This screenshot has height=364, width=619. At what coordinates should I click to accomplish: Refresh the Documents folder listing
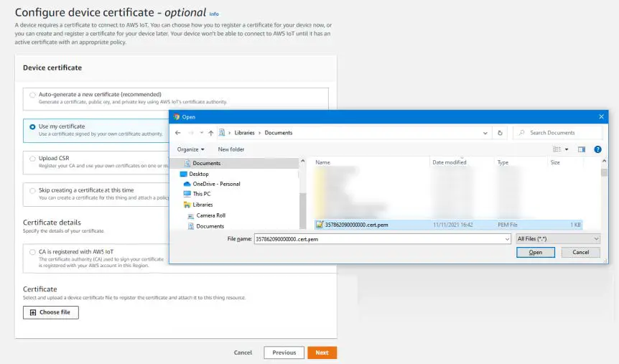pyautogui.click(x=500, y=133)
